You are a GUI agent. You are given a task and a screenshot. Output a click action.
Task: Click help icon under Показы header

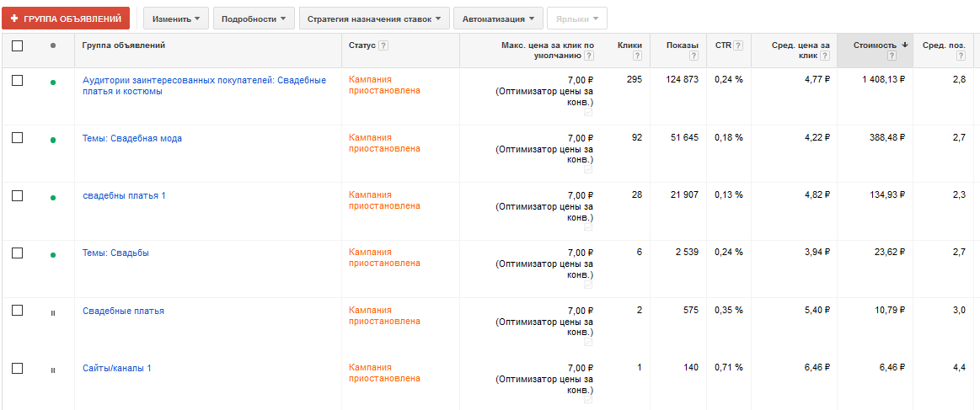693,56
